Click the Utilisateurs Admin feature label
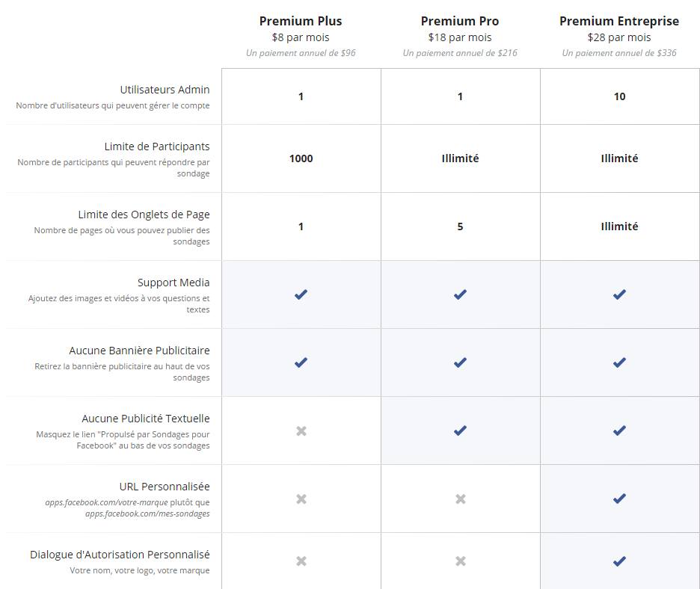The height and width of the screenshot is (589, 700). (165, 90)
